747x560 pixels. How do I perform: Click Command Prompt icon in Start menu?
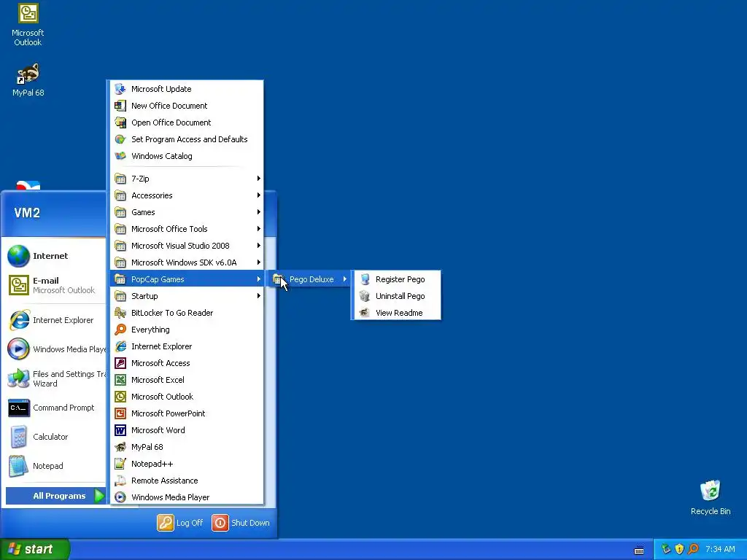click(18, 408)
